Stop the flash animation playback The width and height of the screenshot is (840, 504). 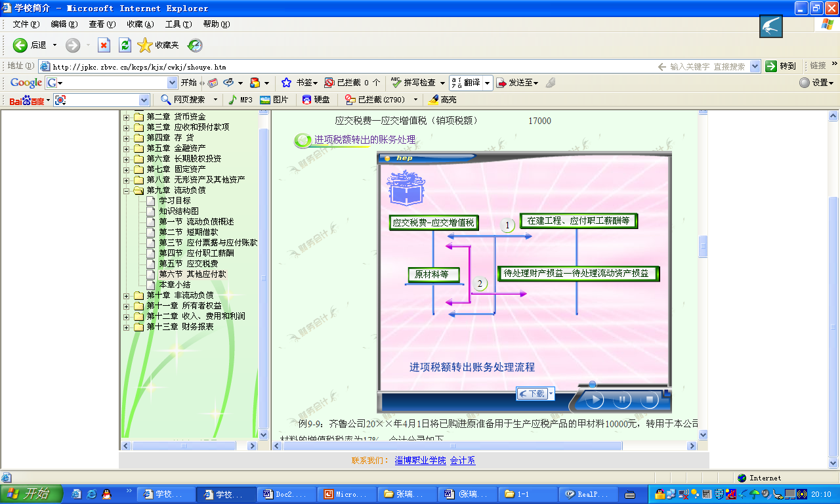[649, 399]
